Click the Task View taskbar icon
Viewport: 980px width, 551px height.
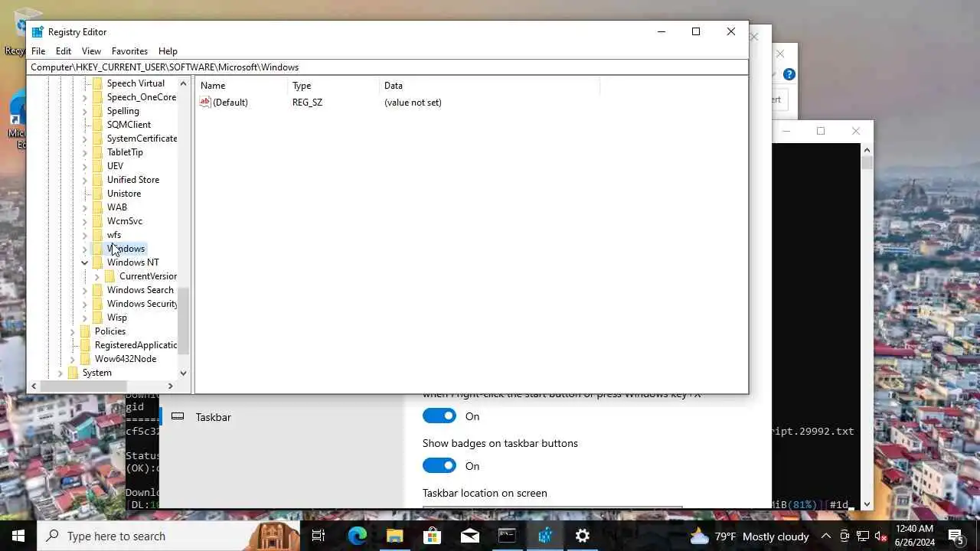[x=318, y=536]
